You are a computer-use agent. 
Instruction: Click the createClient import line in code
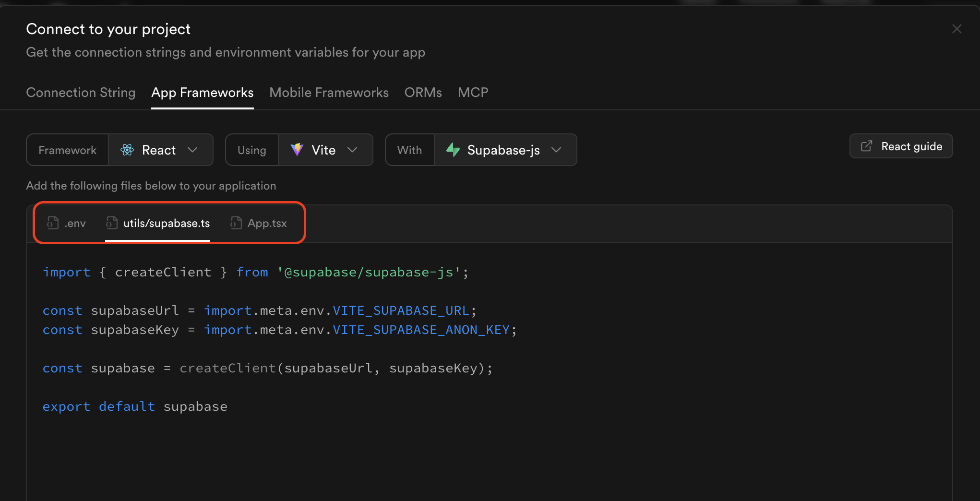255,272
